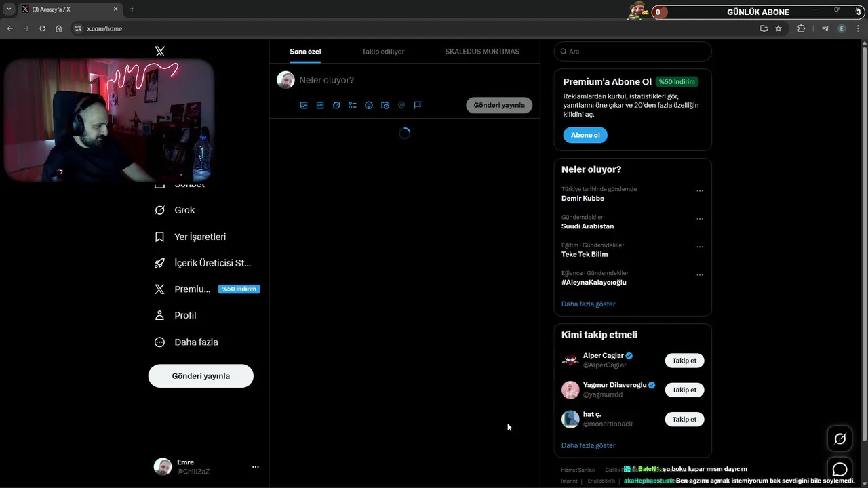Screen dimensions: 868x488
Task: Follow Yagmur Dilaveroglu with Takip et
Action: tap(684, 390)
